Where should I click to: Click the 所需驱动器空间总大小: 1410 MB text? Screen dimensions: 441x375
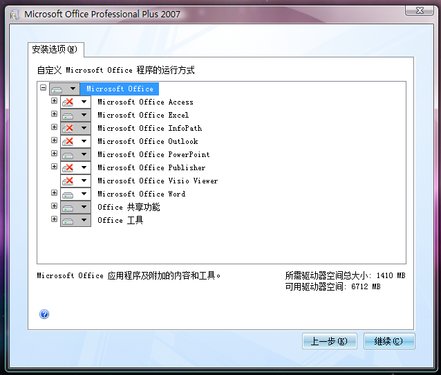tap(345, 275)
